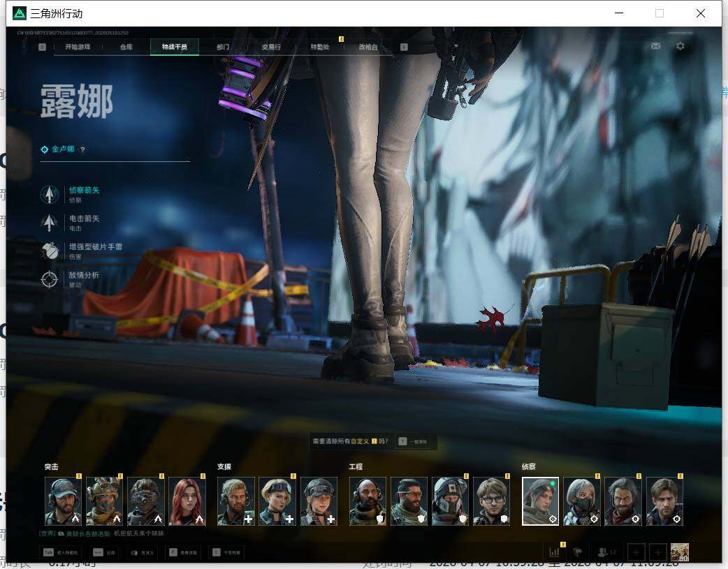Select the 侦察箭矢 skill icon
Screen dimensions: 728x569
pyautogui.click(x=49, y=195)
